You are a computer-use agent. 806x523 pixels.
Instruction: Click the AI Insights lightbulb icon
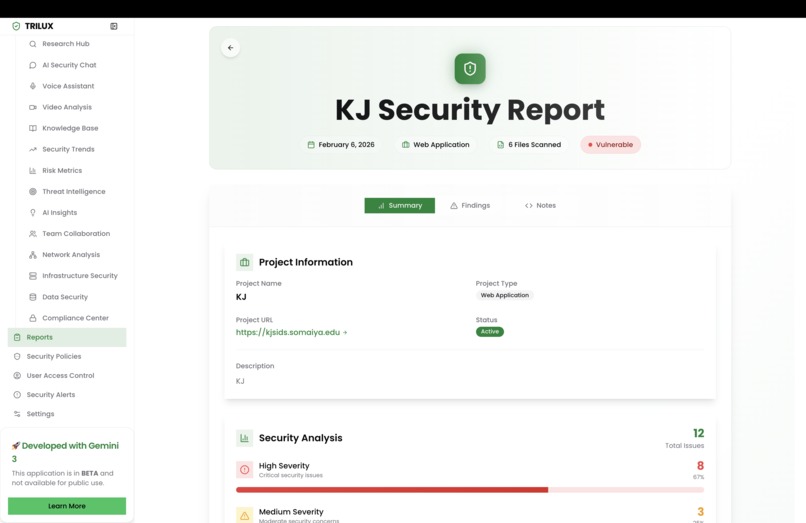pos(33,213)
